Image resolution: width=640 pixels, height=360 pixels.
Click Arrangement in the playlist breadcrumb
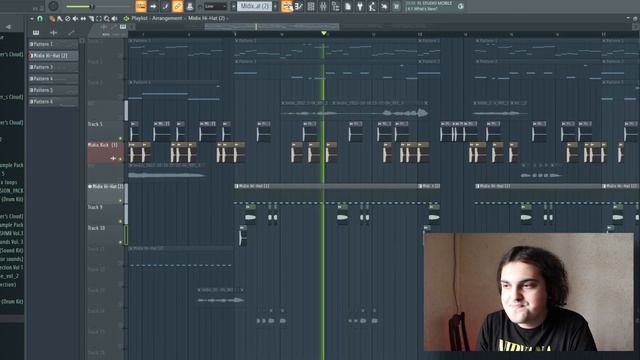[x=167, y=18]
